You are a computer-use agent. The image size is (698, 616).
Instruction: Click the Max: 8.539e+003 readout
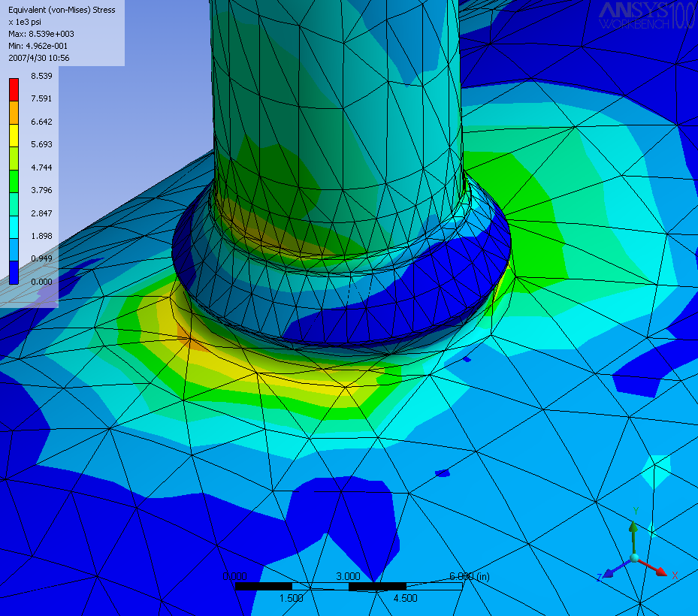[x=41, y=34]
